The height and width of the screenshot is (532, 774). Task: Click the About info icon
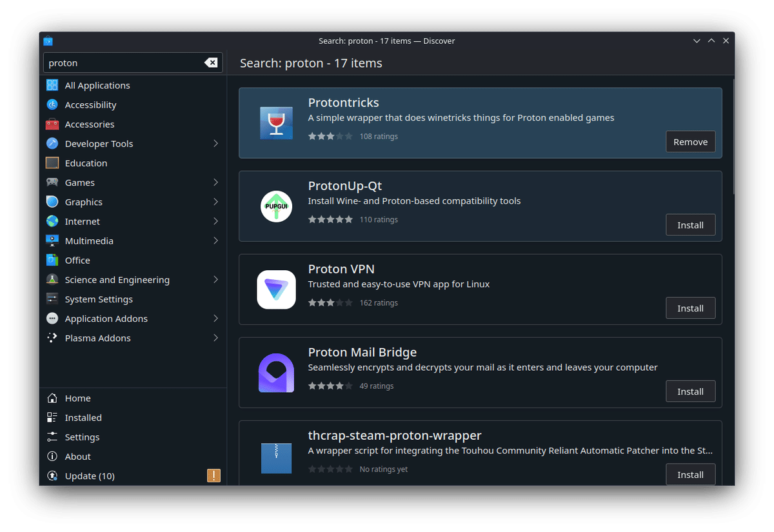tap(52, 456)
